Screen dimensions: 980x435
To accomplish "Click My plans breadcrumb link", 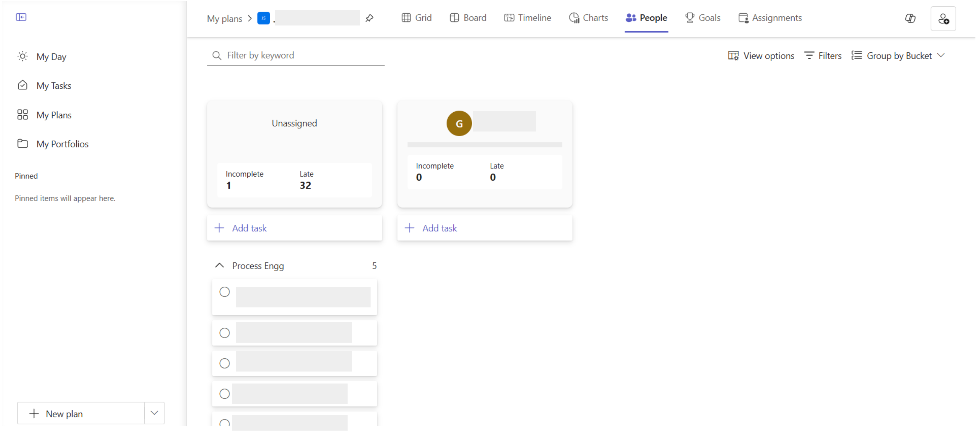I will coord(224,19).
